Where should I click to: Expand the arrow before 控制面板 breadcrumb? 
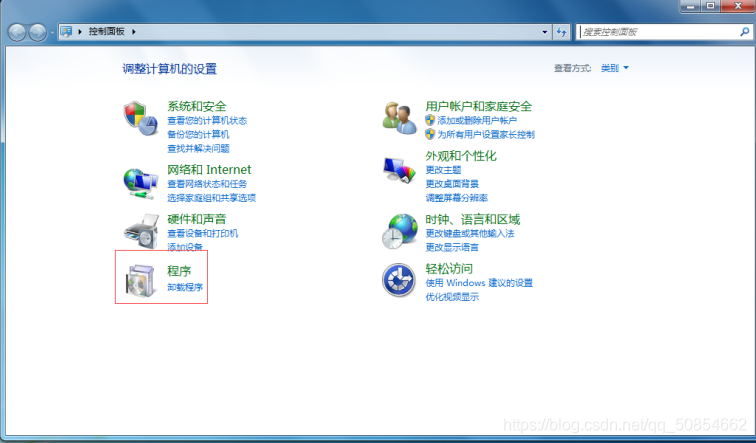80,32
